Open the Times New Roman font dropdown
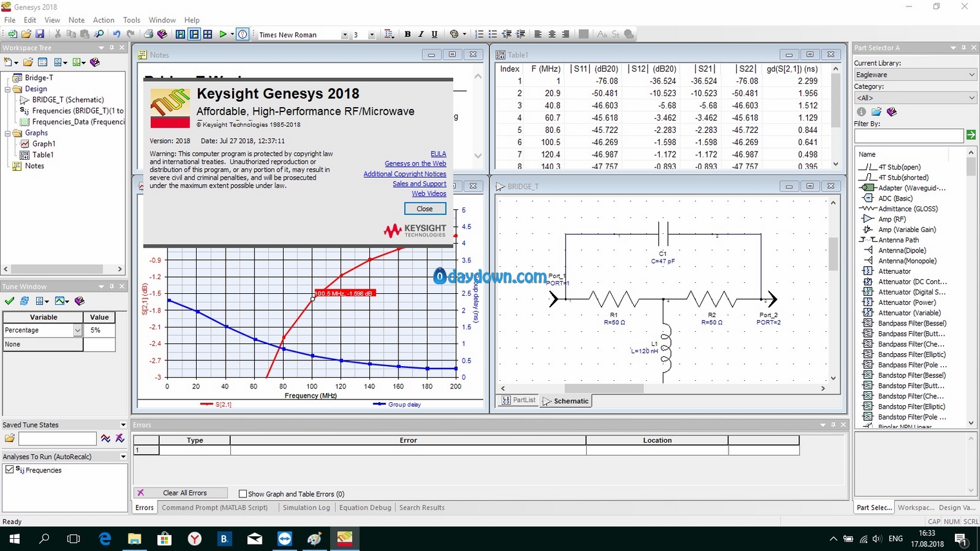 tap(344, 35)
